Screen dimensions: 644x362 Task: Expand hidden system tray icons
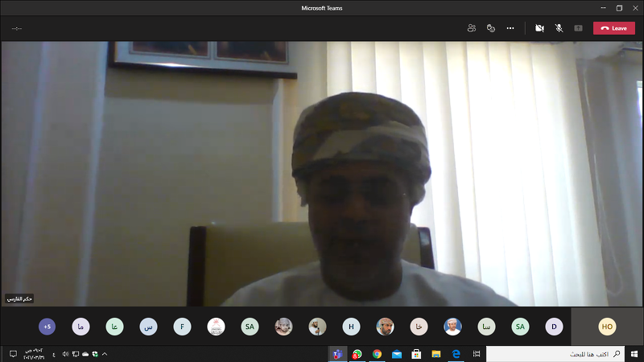coord(105,354)
